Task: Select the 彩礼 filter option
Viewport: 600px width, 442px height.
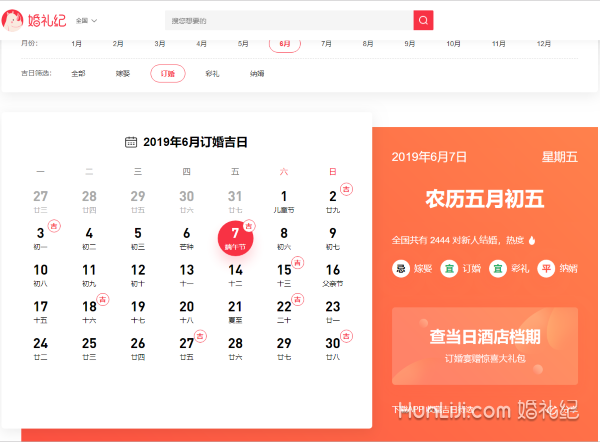Action: click(x=212, y=73)
